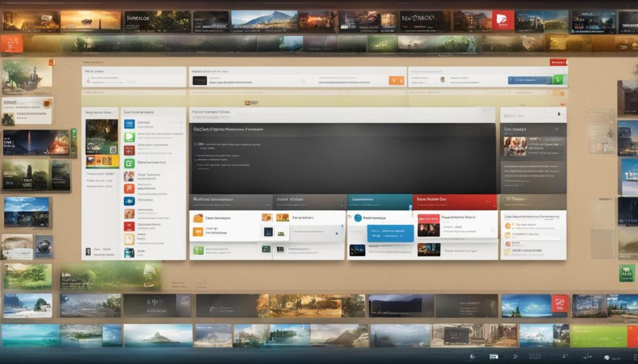The image size is (638, 364).
Task: Switch to the teal tab below dark panel
Action: [379, 202]
